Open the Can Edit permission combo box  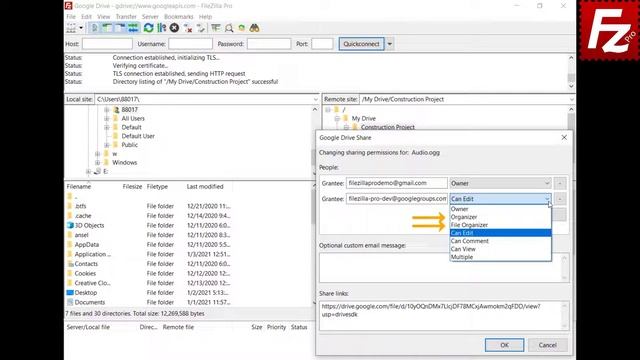coord(500,199)
